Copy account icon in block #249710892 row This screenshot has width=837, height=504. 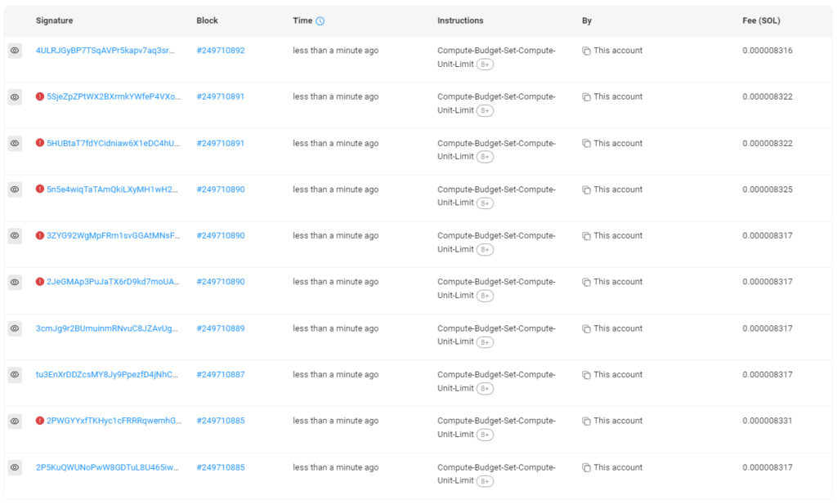click(586, 51)
